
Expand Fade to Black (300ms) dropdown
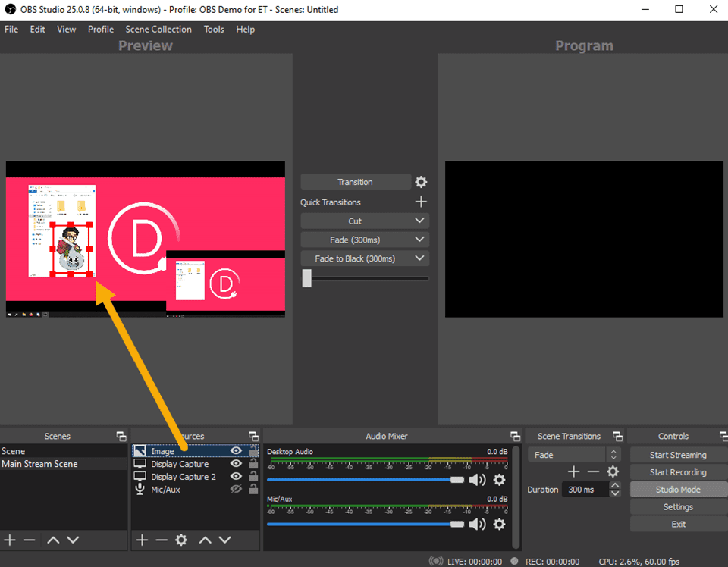[x=420, y=258]
